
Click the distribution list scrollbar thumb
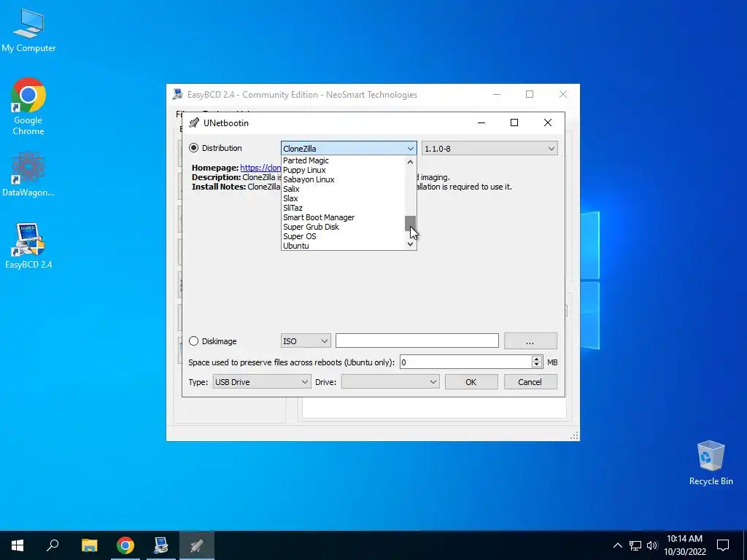pos(410,223)
